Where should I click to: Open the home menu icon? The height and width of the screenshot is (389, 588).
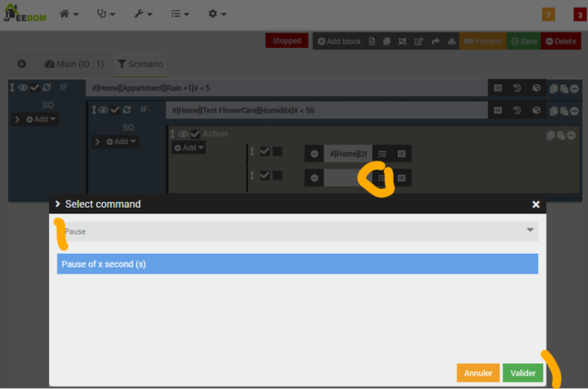pos(69,14)
